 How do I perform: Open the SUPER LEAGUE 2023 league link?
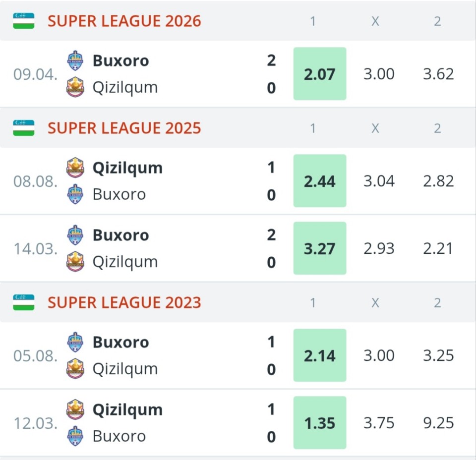click(124, 302)
